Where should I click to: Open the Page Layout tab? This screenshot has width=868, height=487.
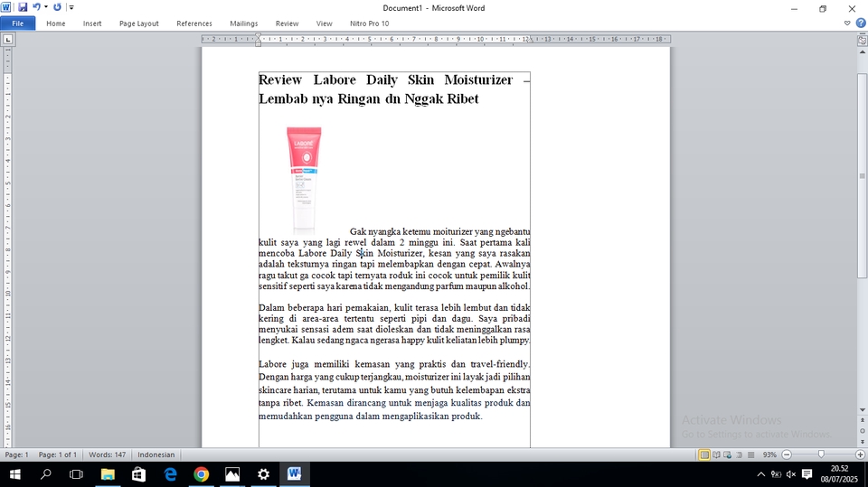click(x=139, y=23)
